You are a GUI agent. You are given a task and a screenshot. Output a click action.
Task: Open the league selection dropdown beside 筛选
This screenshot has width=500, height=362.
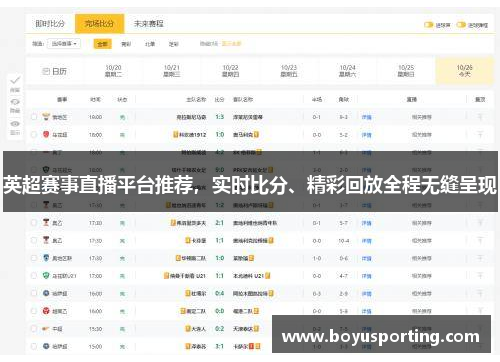click(64, 44)
